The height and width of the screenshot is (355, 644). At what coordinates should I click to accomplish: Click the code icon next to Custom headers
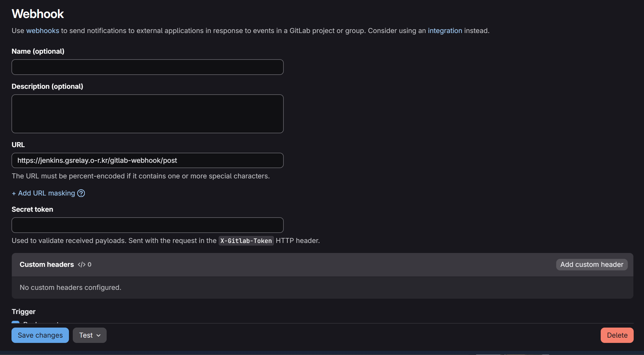pos(81,264)
